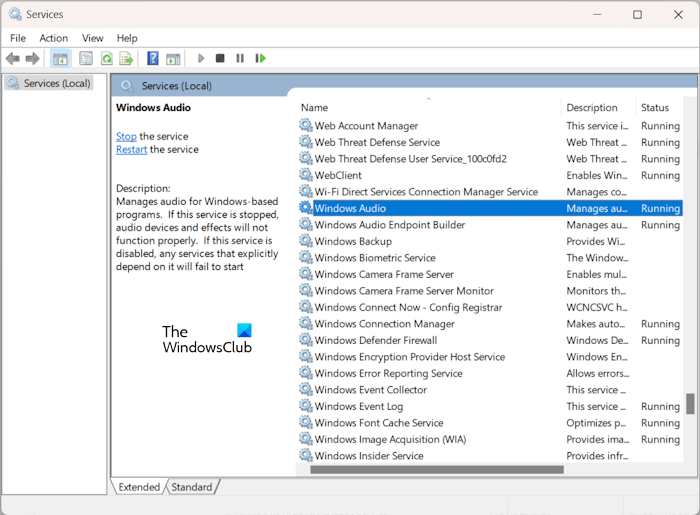The width and height of the screenshot is (700, 515).
Task: Click the vertical scrollbar thumb
Action: 690,403
